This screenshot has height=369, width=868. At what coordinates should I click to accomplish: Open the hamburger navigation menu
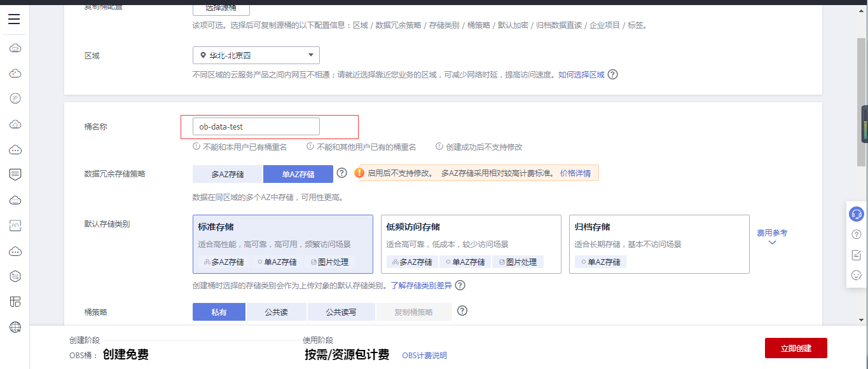click(14, 19)
